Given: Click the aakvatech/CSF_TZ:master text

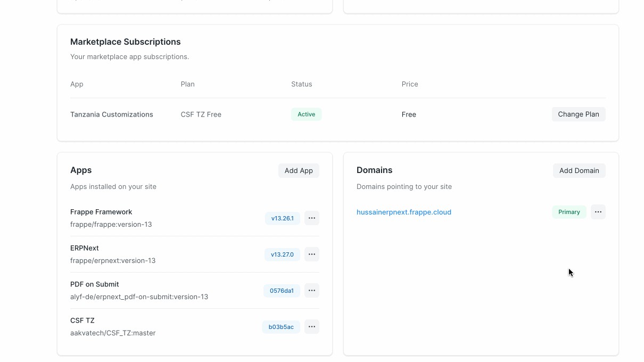Looking at the screenshot, I should (113, 333).
